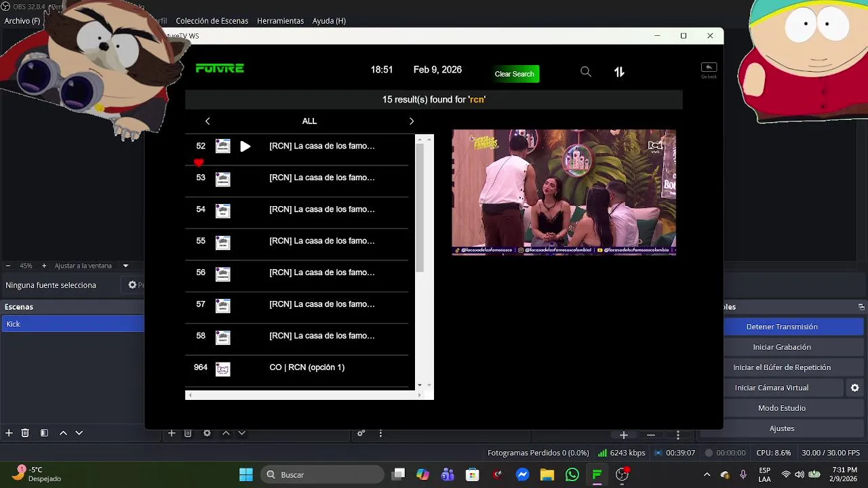Open the Windows Start menu
The image size is (868, 488).
(x=245, y=474)
